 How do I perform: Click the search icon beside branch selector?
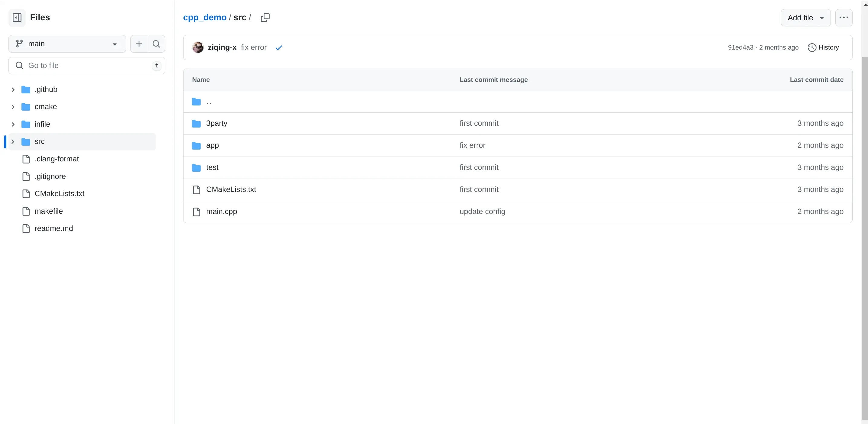(156, 44)
